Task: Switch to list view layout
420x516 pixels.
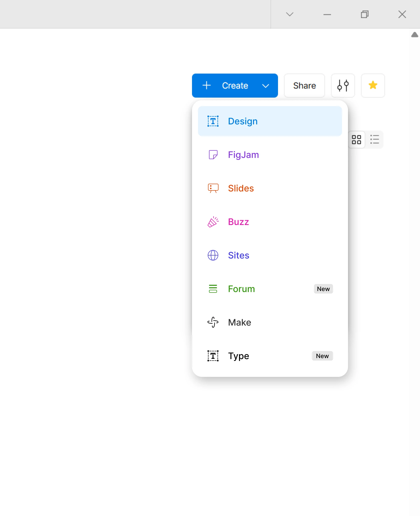Action: coord(374,140)
